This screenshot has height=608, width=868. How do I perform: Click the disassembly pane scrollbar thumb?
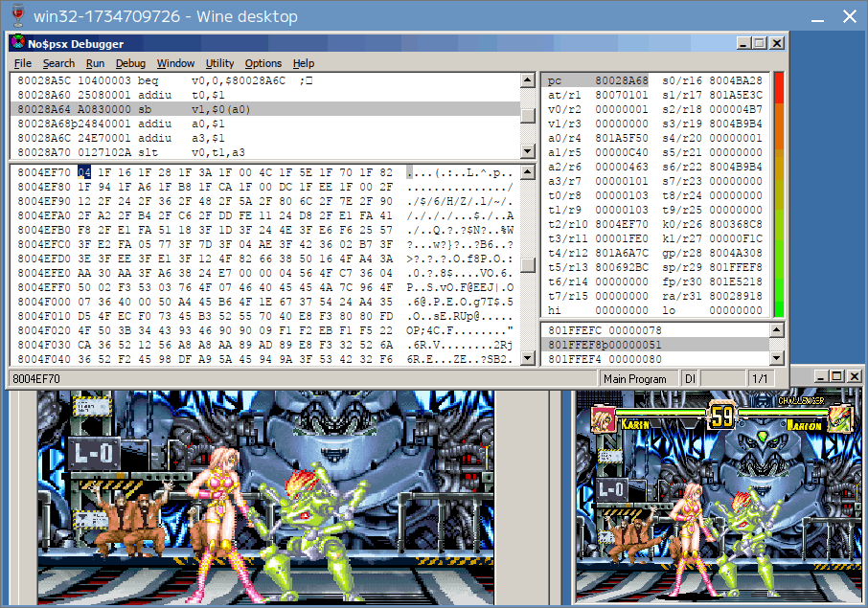(x=528, y=115)
